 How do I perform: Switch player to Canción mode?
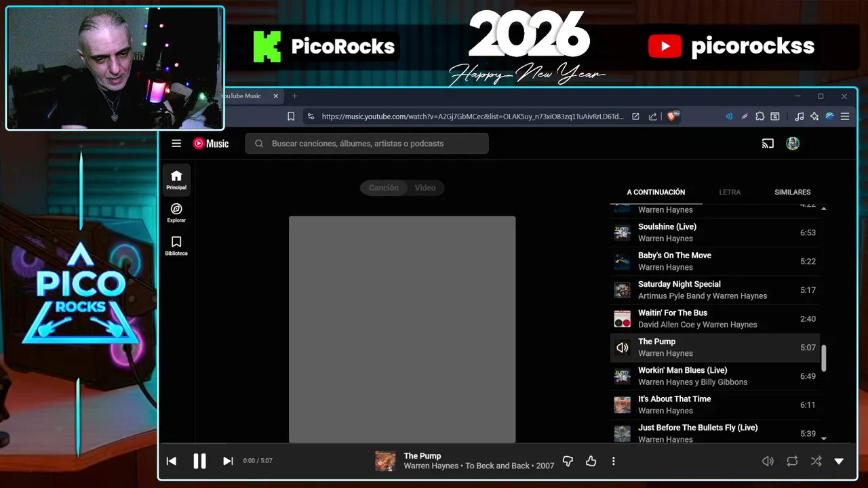click(x=384, y=188)
